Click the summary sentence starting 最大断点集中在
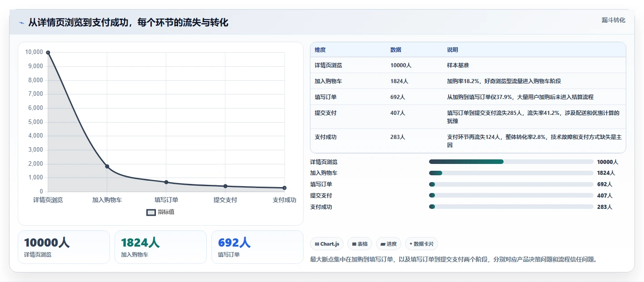Viewport: 644px width, 282px height. pyautogui.click(x=453, y=260)
